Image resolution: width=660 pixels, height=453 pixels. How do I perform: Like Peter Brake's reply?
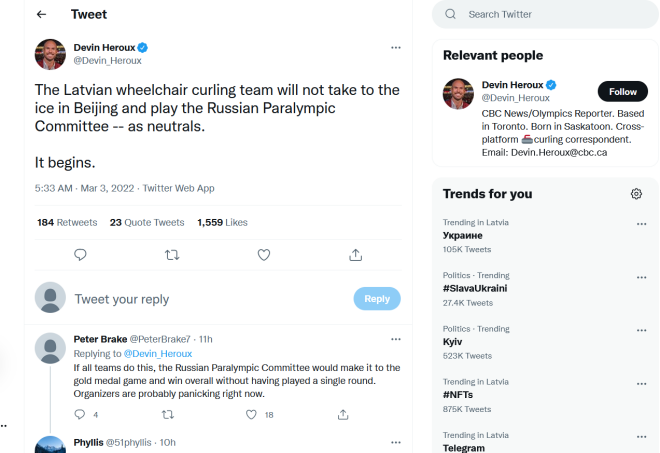255,414
